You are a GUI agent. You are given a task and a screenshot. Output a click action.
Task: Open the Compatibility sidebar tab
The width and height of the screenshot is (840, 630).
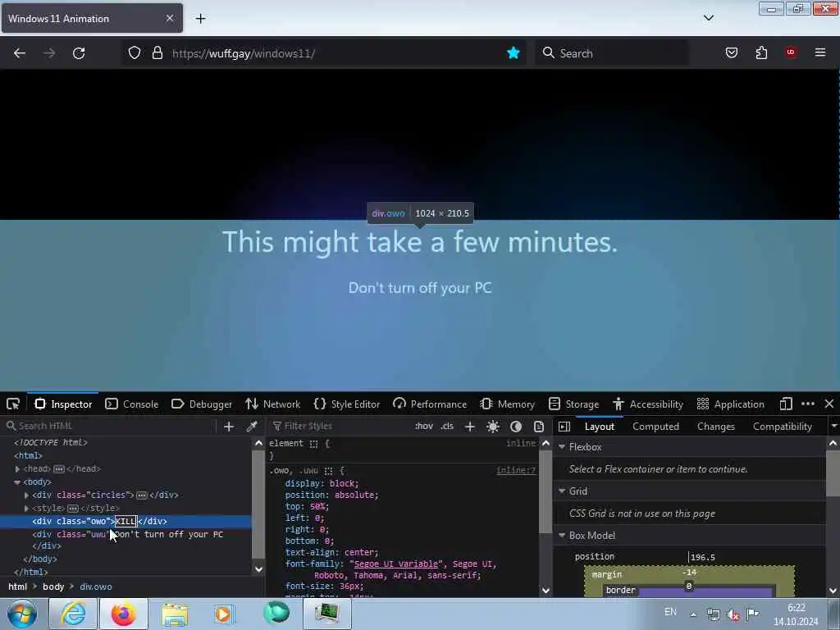coord(782,427)
